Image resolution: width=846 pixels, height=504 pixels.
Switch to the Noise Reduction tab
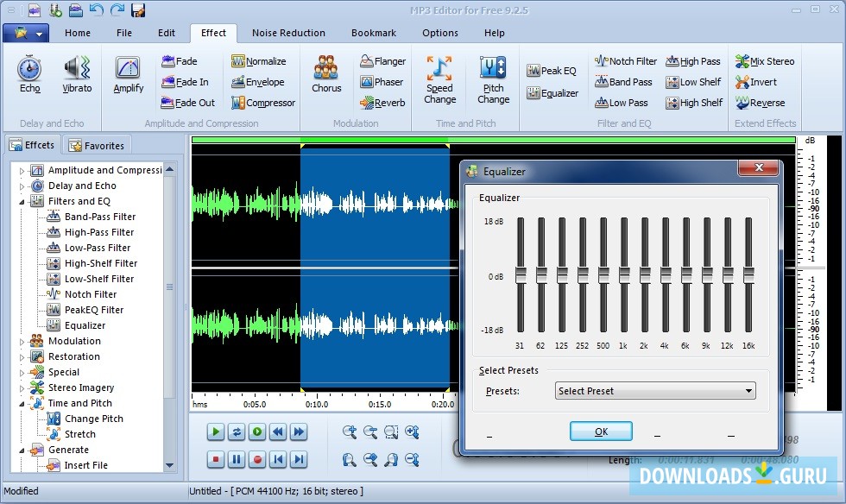pyautogui.click(x=288, y=33)
